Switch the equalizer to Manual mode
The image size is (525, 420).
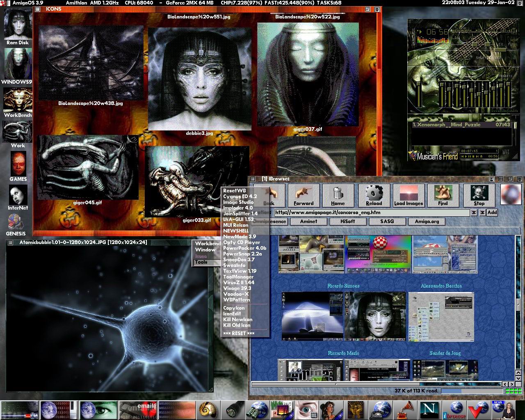pos(430,76)
